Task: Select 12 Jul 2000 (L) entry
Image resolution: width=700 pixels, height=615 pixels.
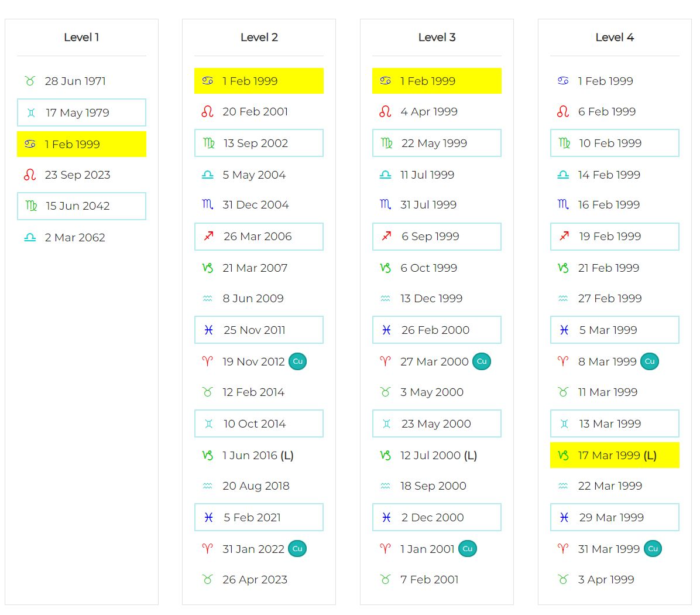Action: pyautogui.click(x=438, y=455)
